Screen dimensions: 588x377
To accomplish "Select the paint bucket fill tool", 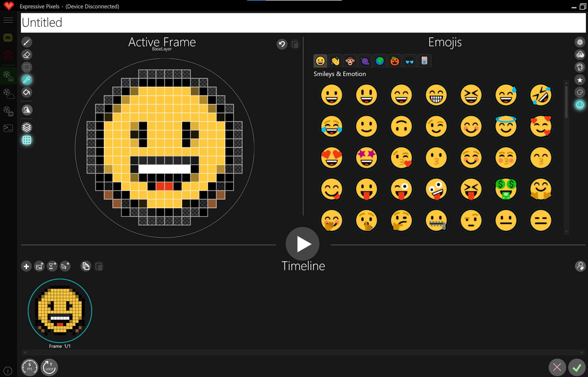I will [x=27, y=92].
